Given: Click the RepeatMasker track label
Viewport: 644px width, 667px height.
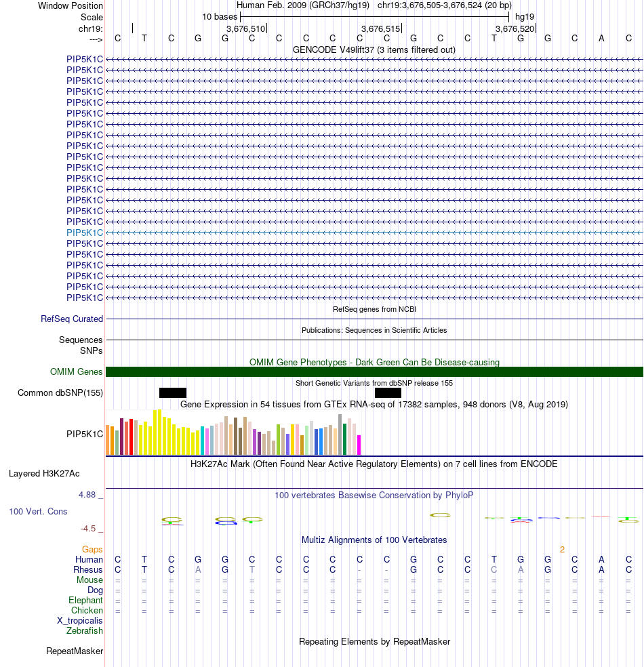Looking at the screenshot, I should 75,651.
